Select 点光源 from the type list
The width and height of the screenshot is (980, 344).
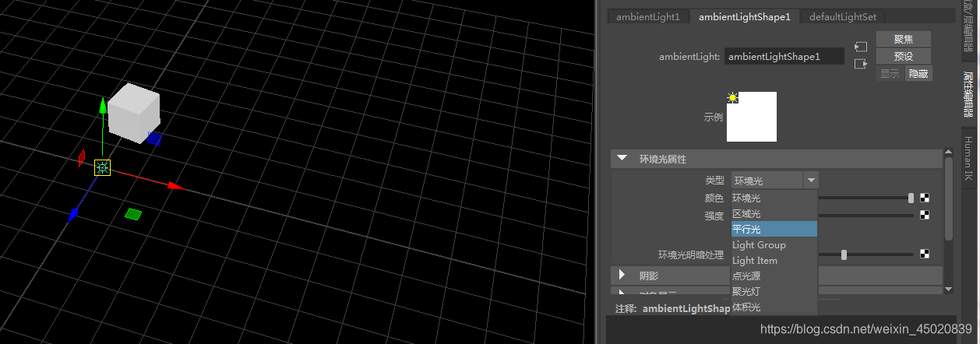774,276
